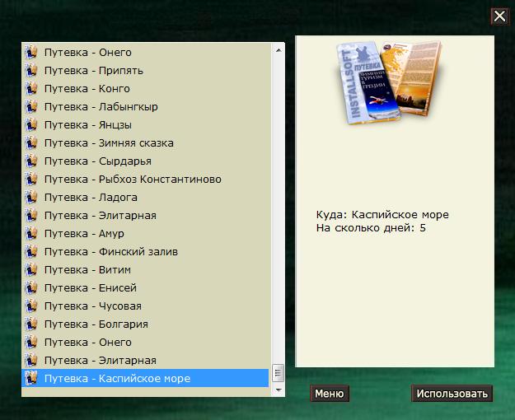Click the voucher icon next to Путевка - Конго
The image size is (515, 420).
tap(30, 88)
